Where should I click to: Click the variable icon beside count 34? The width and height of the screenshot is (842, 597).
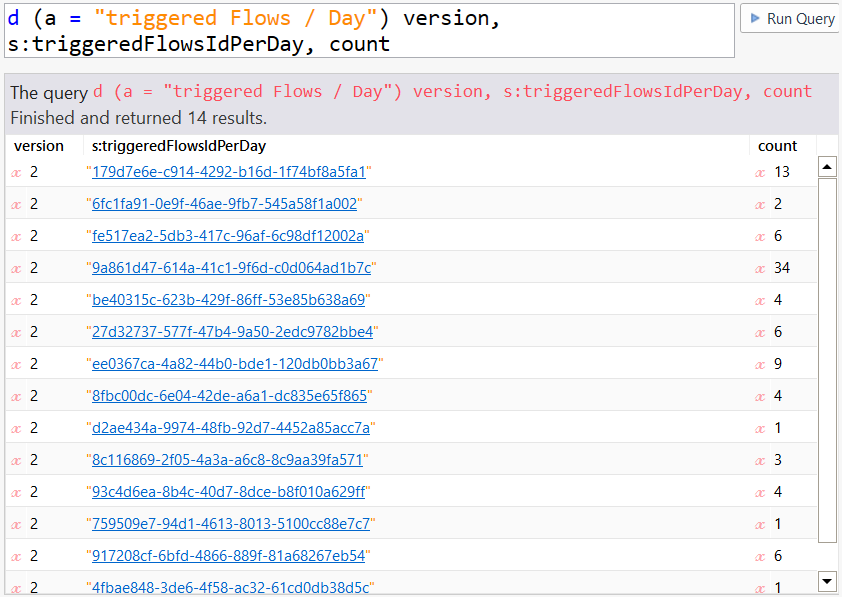click(x=760, y=268)
